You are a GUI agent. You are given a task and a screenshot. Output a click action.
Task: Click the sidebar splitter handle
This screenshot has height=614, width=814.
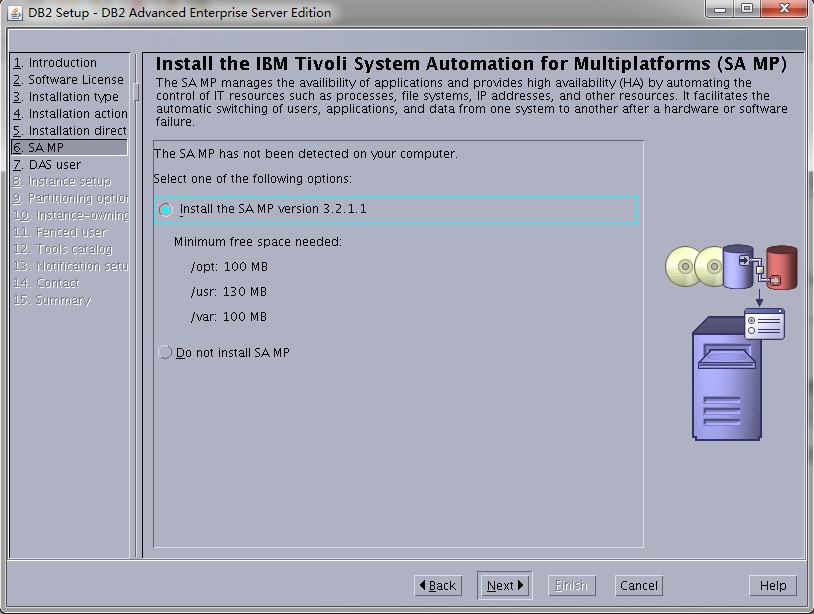point(136,92)
